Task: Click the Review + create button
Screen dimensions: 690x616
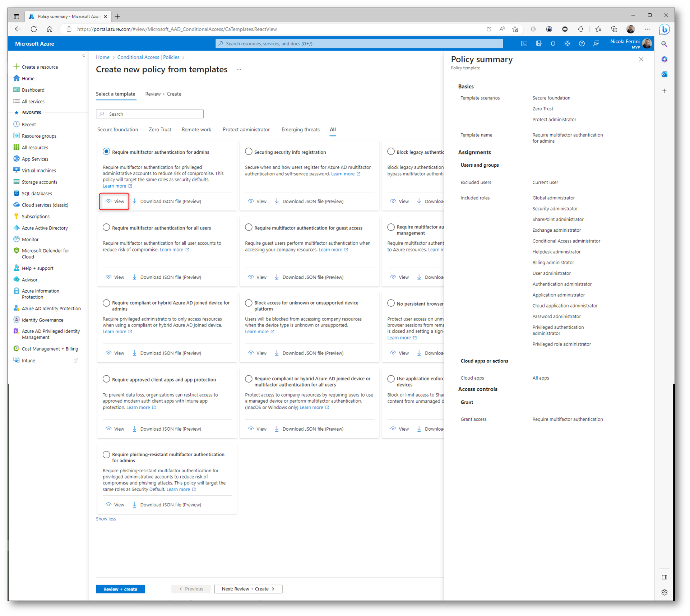Action: [x=120, y=589]
